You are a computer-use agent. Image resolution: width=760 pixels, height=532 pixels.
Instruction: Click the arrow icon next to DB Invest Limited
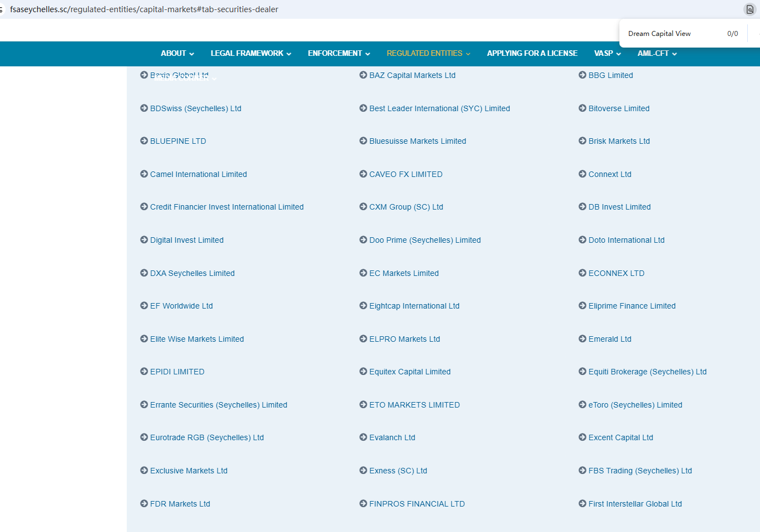tap(582, 207)
